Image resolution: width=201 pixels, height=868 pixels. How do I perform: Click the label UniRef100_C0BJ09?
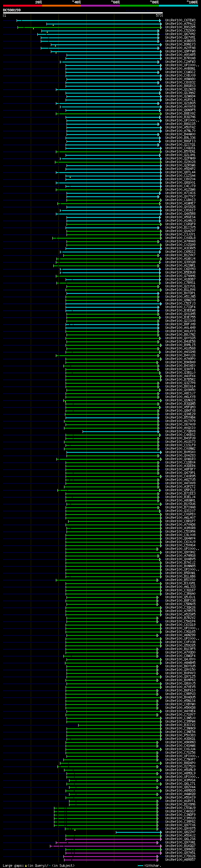[x=180, y=75]
